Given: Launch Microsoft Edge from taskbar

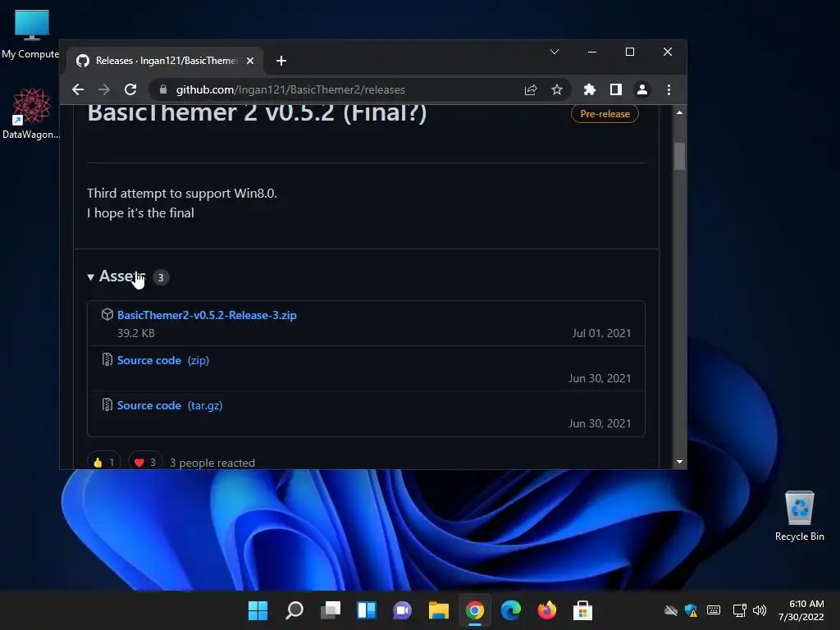Looking at the screenshot, I should tap(510, 610).
